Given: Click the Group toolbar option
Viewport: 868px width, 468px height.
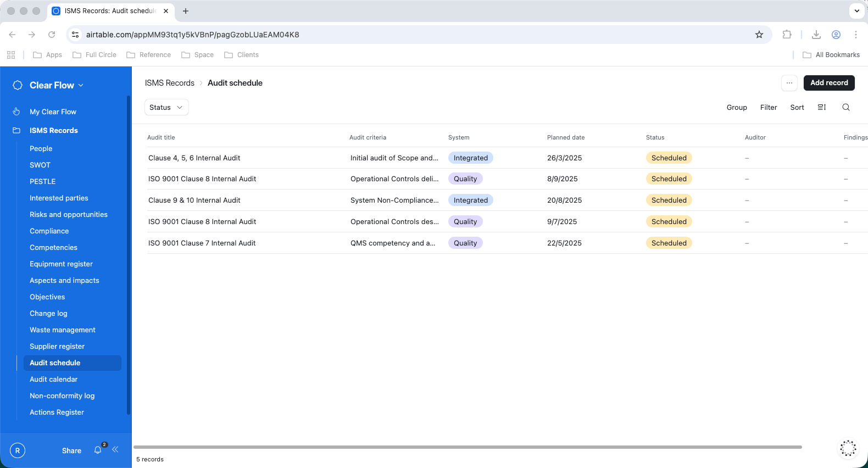Looking at the screenshot, I should click(736, 108).
